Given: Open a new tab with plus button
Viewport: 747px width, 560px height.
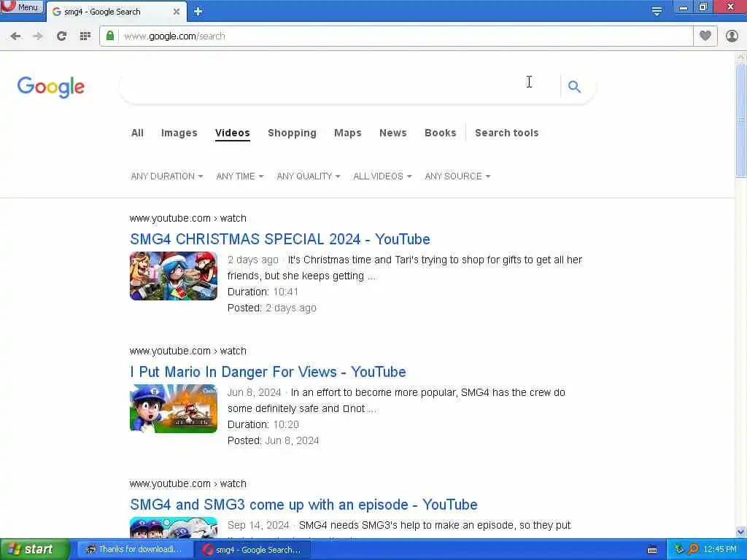Looking at the screenshot, I should tap(198, 12).
